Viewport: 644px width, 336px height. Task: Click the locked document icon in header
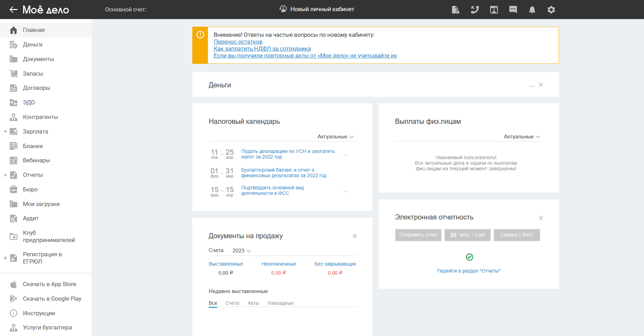click(x=455, y=10)
